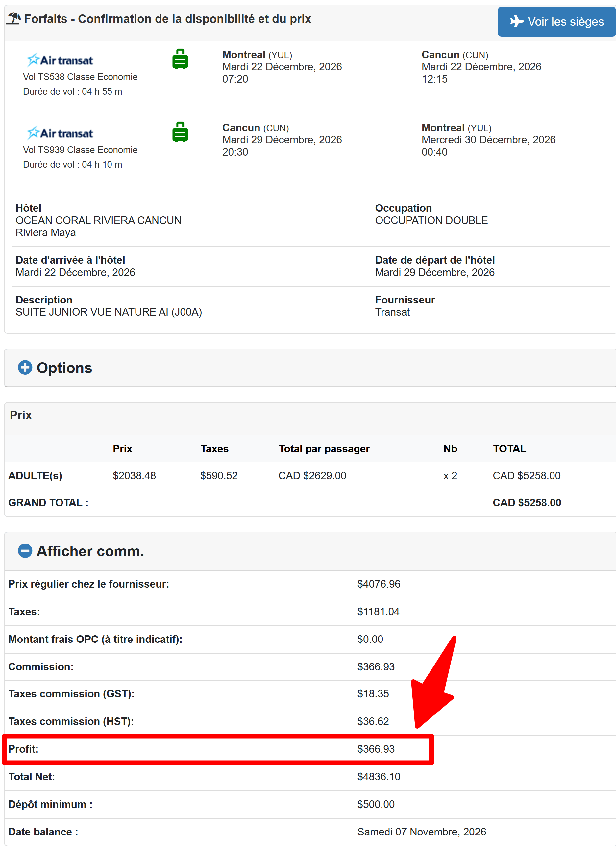Click Taxes commission (HST) value $36.62
This screenshot has width=616, height=846.
coord(373,721)
